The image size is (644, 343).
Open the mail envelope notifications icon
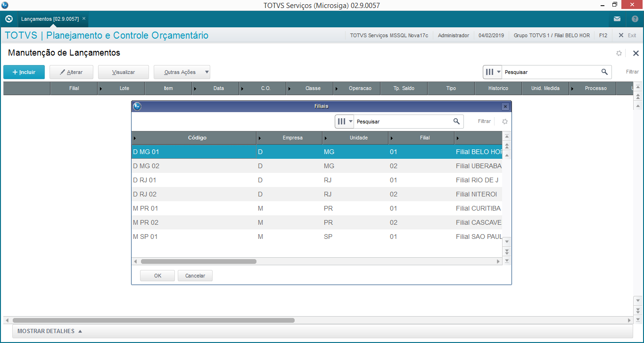[x=617, y=19]
